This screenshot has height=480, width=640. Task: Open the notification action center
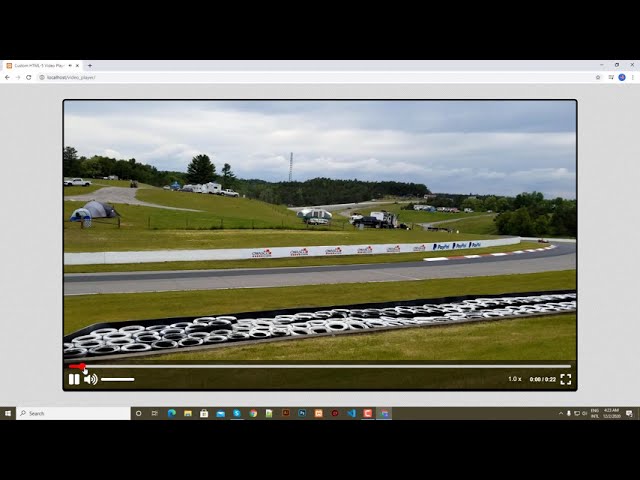629,413
